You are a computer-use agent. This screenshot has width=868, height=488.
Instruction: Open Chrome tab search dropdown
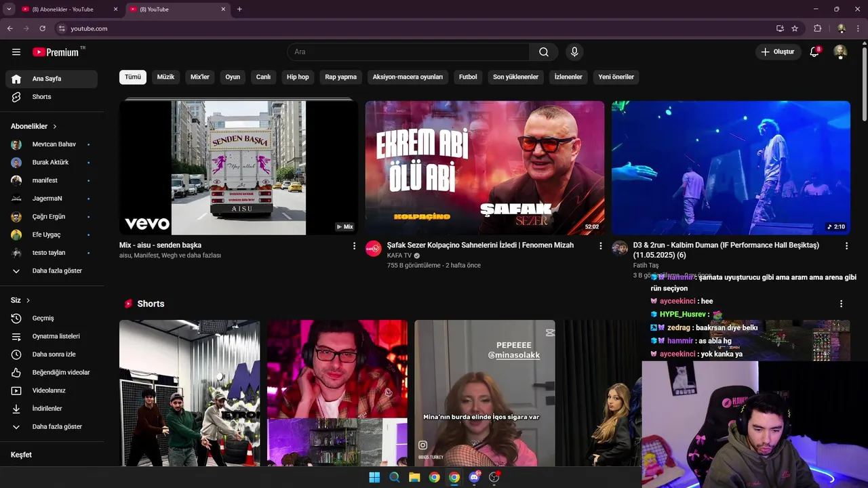(9, 9)
